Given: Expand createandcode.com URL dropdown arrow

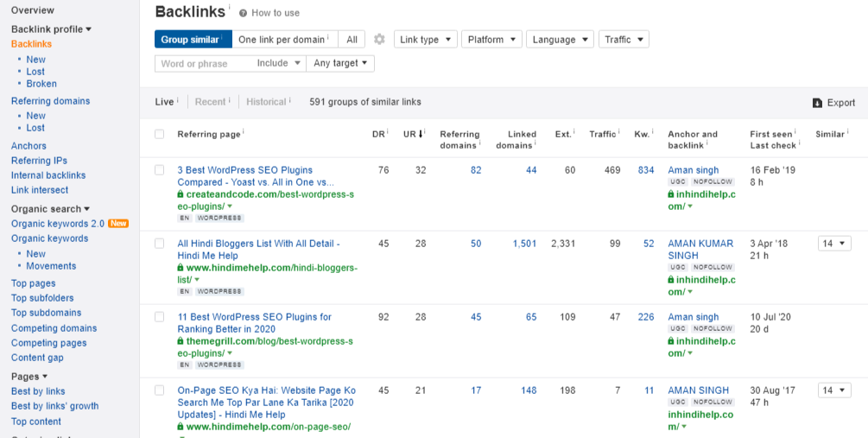Looking at the screenshot, I should [230, 206].
